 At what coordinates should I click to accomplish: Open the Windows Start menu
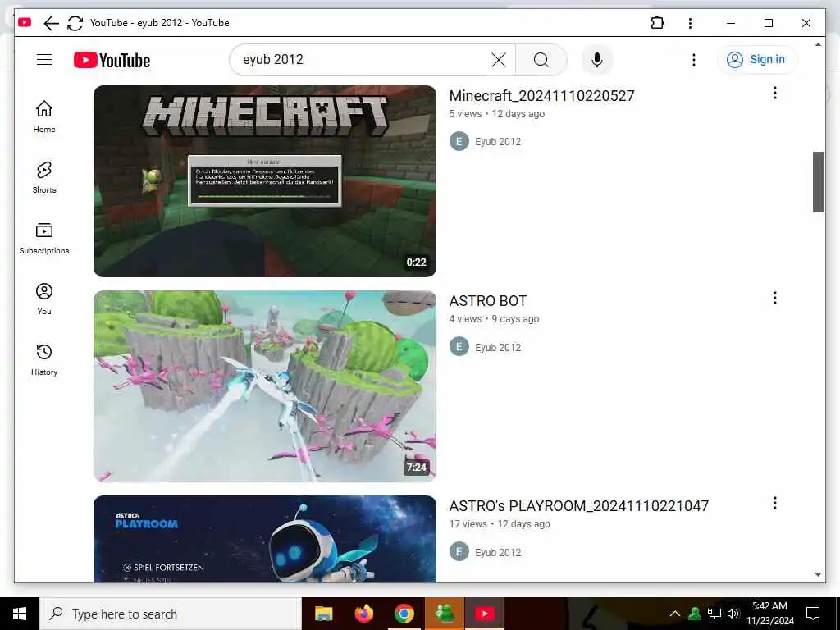tap(20, 614)
